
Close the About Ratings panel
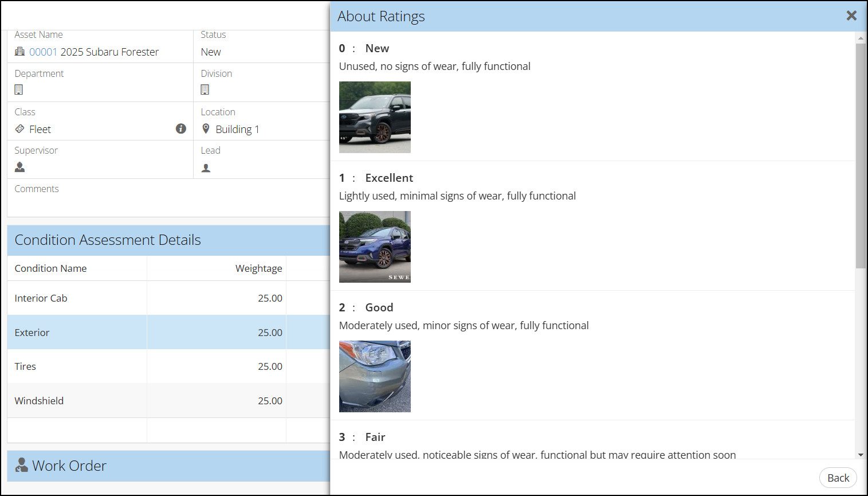(851, 16)
